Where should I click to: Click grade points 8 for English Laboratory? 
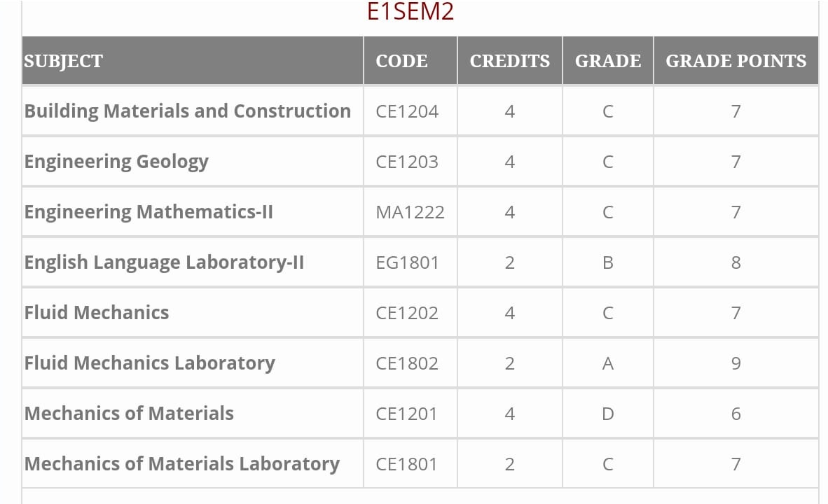[736, 262]
